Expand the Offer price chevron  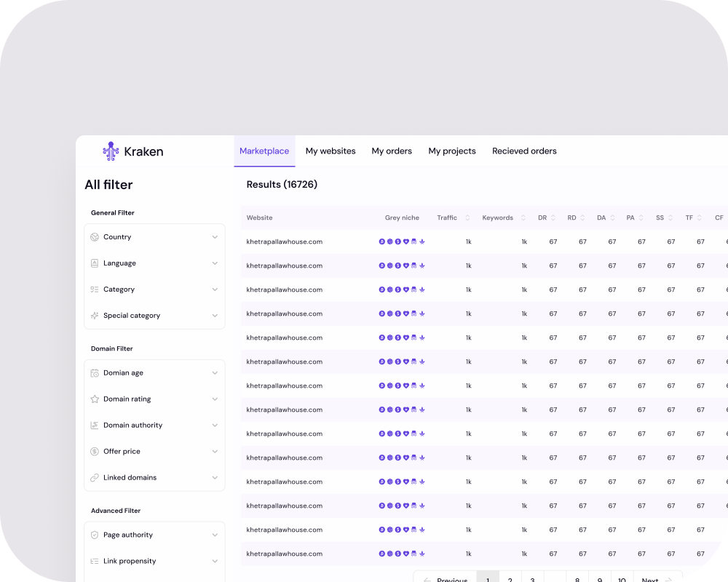(215, 451)
